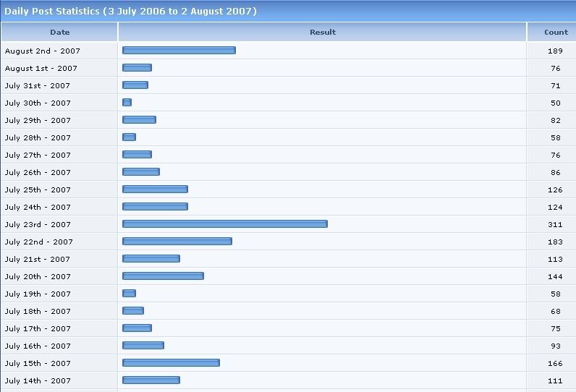Select the July 31st - 2007 date cell
This screenshot has height=392, width=576.
[x=38, y=86]
